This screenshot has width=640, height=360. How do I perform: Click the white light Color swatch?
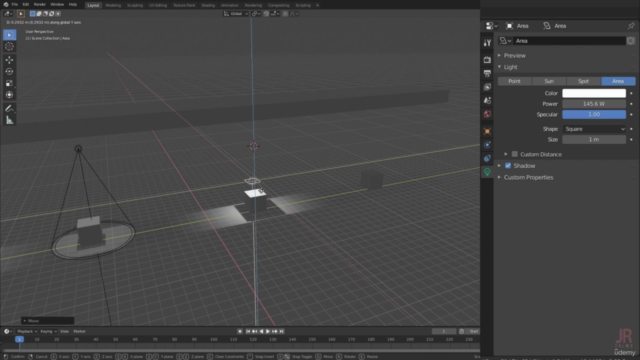point(594,93)
